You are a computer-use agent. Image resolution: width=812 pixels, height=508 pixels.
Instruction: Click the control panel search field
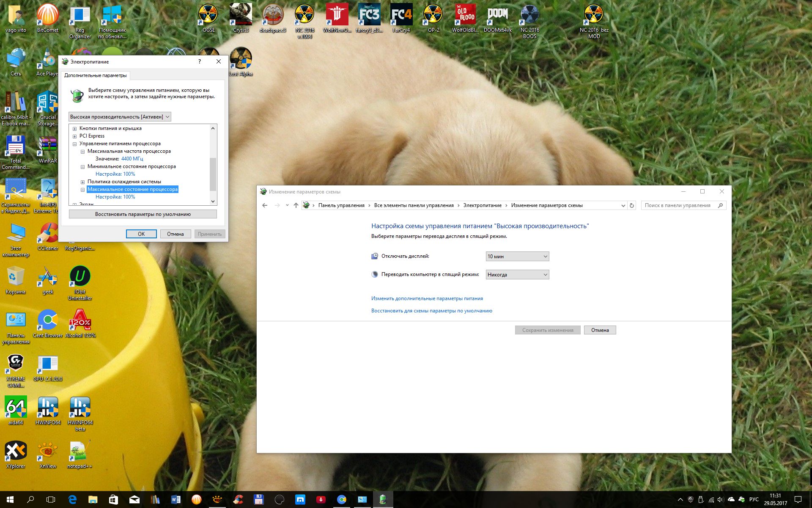(678, 205)
